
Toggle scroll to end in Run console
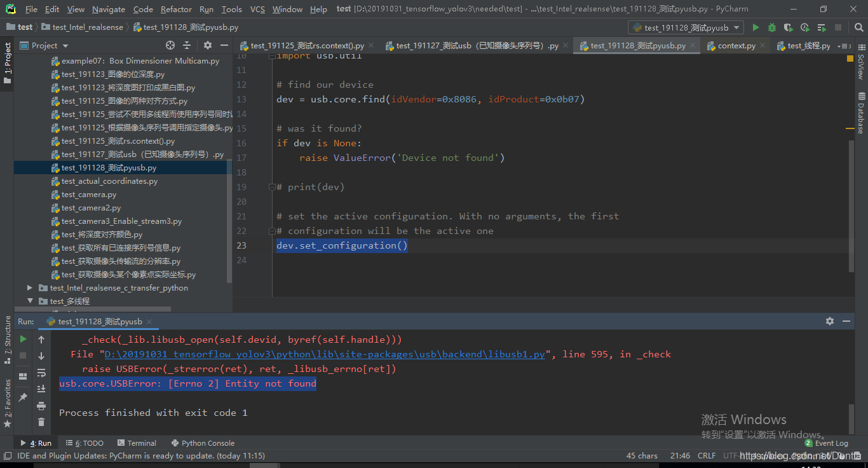coord(41,389)
